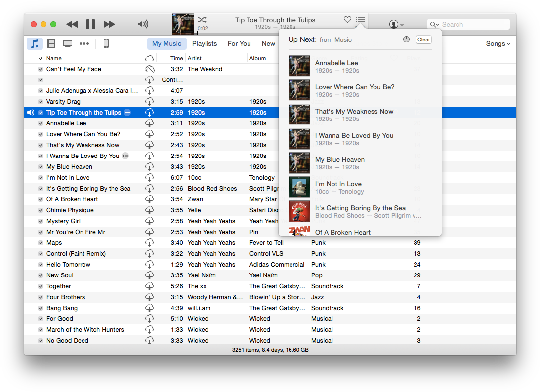
Task: Open the account menu dropdown
Action: 396,24
